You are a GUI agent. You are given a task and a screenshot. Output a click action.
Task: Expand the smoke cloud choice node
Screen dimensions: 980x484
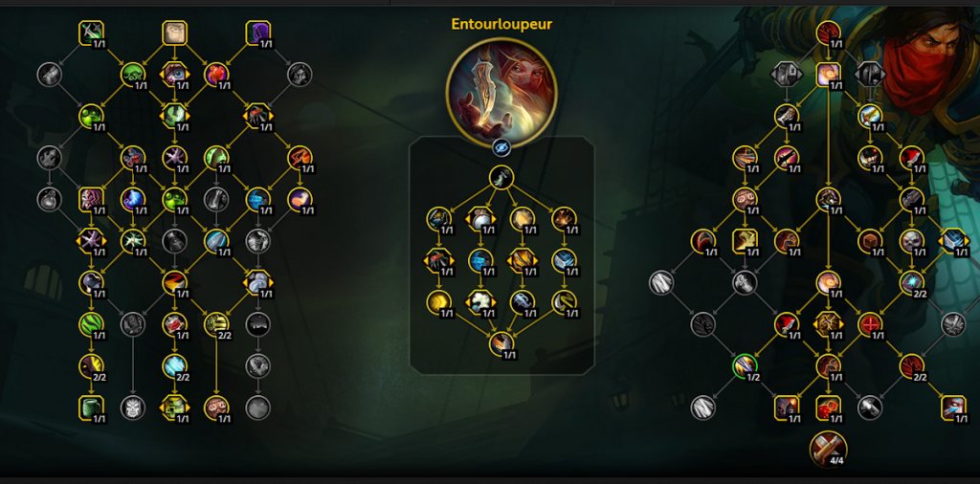point(480,302)
